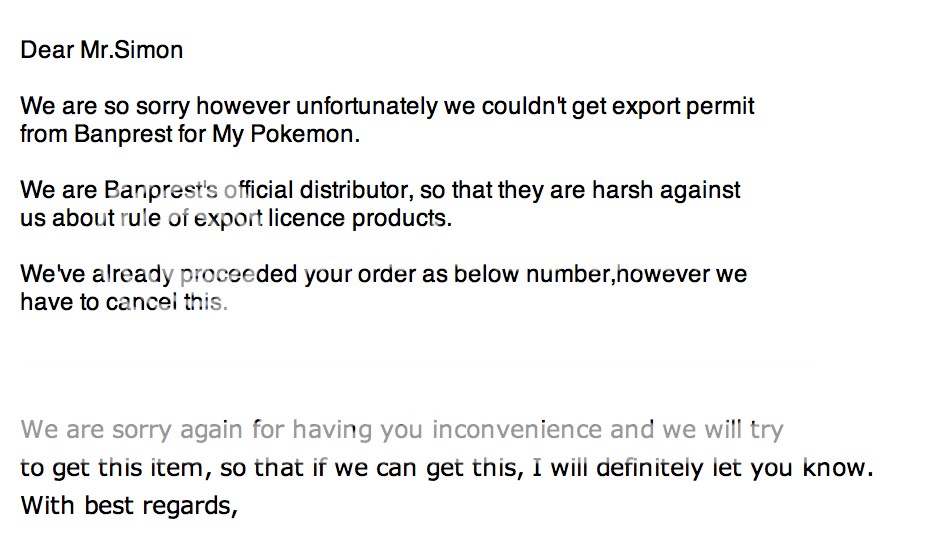
Task: Click the word 'inconvenience'
Action: [x=518, y=429]
